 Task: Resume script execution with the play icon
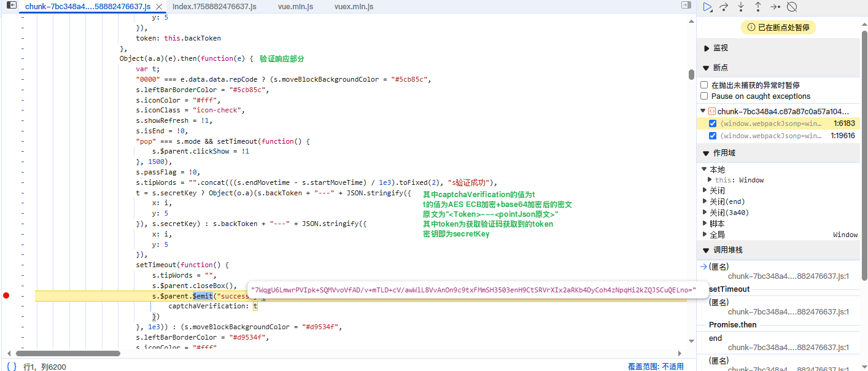coord(708,6)
